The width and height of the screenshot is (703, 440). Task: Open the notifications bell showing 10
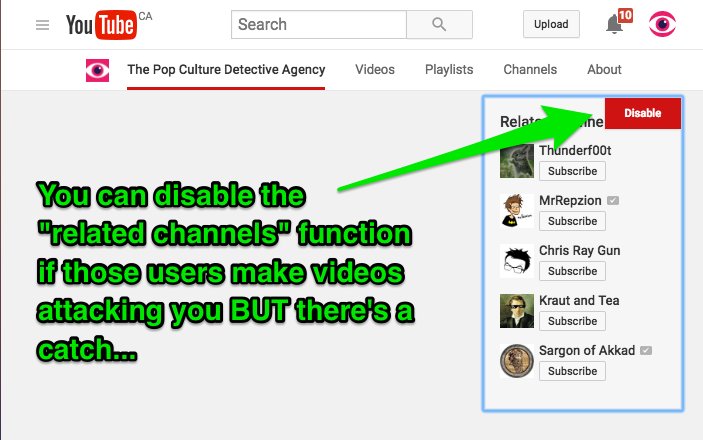(618, 22)
